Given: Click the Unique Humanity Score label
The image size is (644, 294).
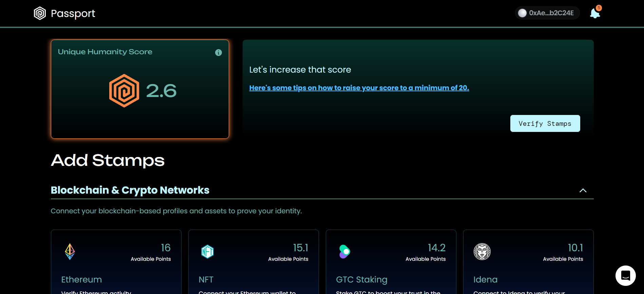Looking at the screenshot, I should pos(105,52).
